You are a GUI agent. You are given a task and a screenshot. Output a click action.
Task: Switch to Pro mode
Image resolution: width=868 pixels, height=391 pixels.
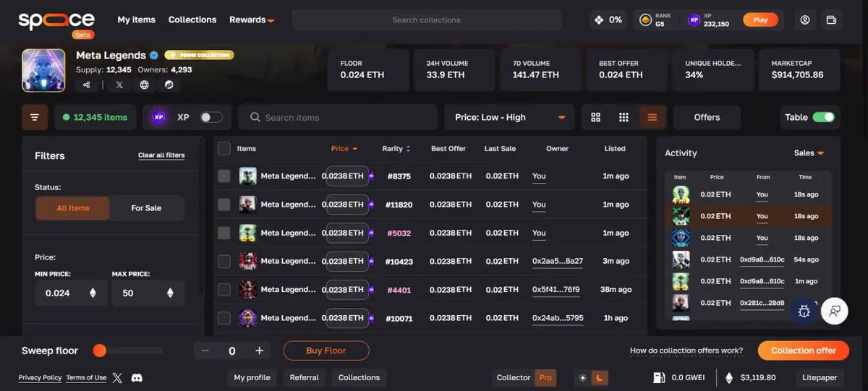point(545,377)
